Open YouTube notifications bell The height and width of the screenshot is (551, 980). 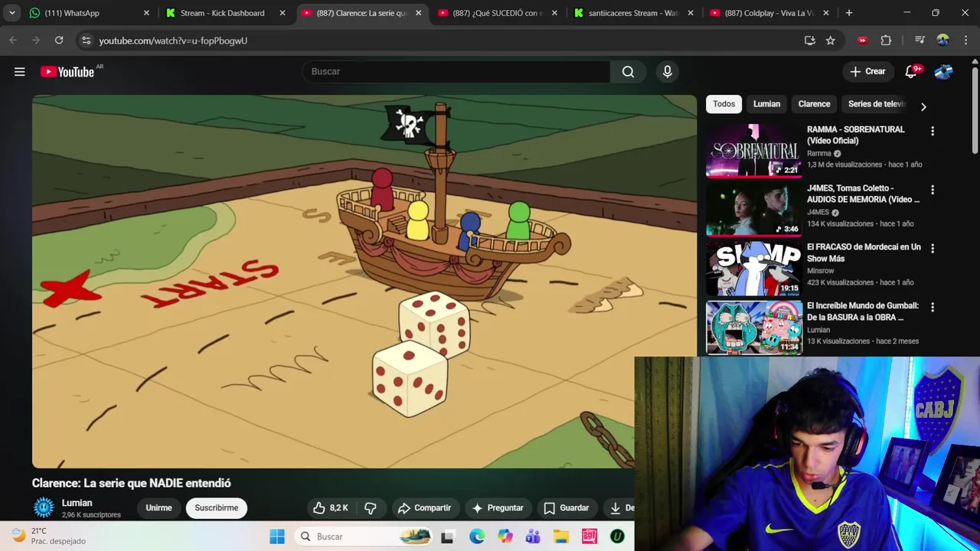[911, 71]
